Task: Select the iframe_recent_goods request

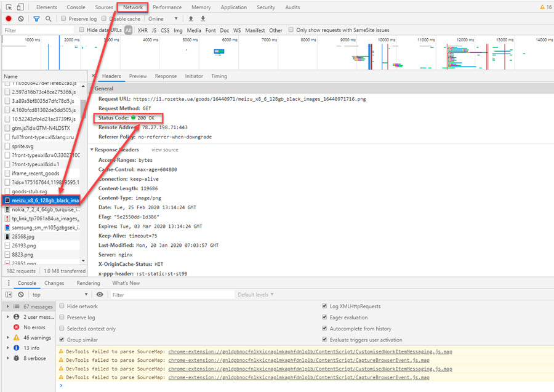Action: point(42,174)
